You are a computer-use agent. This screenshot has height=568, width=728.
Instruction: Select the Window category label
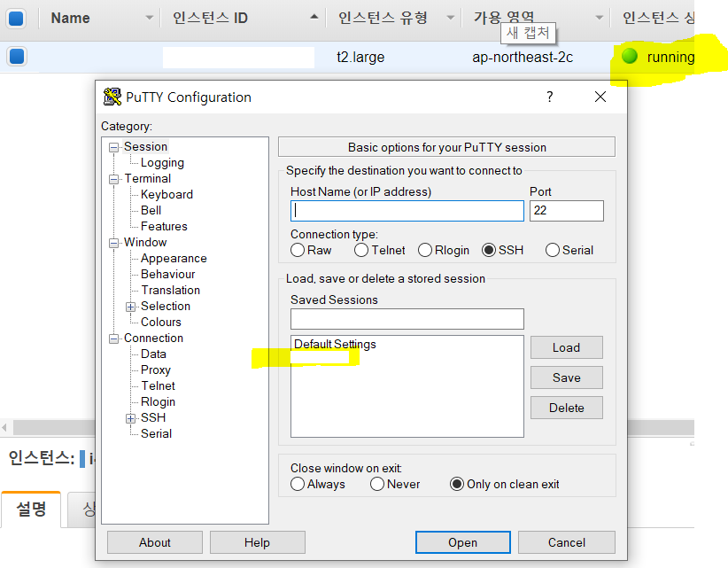click(145, 242)
